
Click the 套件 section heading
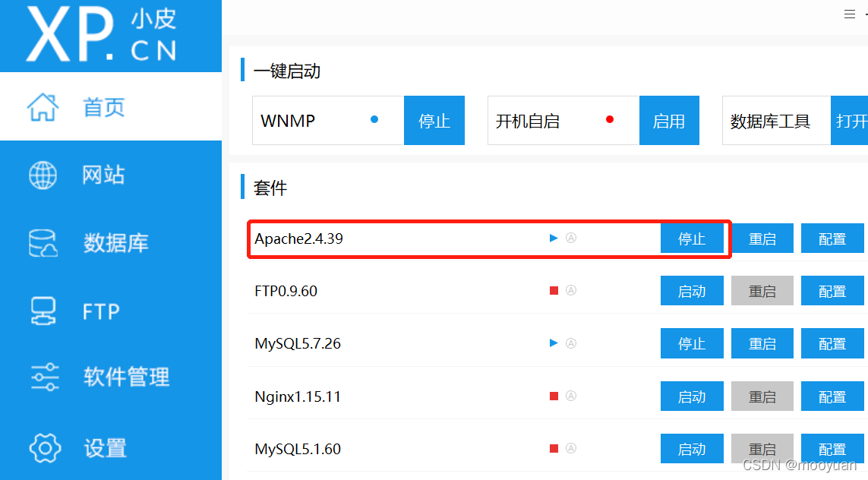270,188
